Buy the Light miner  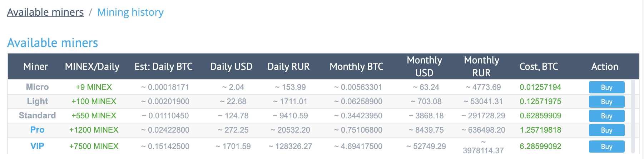pyautogui.click(x=606, y=102)
